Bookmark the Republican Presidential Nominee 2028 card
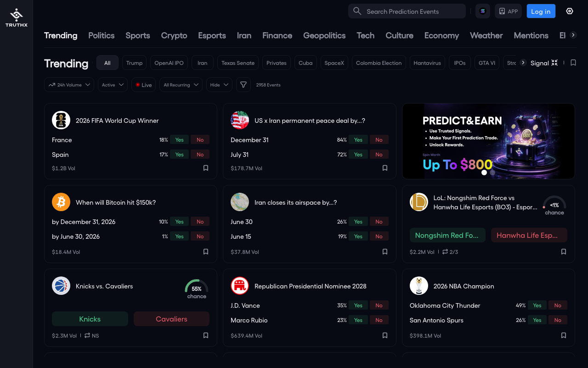The width and height of the screenshot is (588, 368). 385,335
